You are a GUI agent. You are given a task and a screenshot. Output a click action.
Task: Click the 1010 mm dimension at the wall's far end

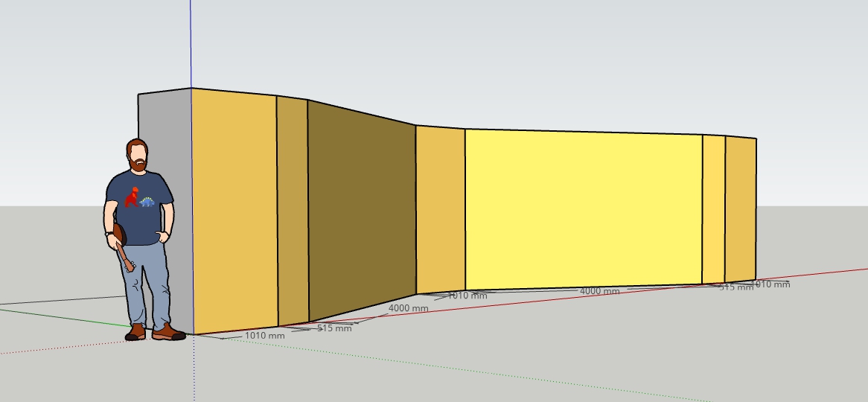(x=770, y=284)
